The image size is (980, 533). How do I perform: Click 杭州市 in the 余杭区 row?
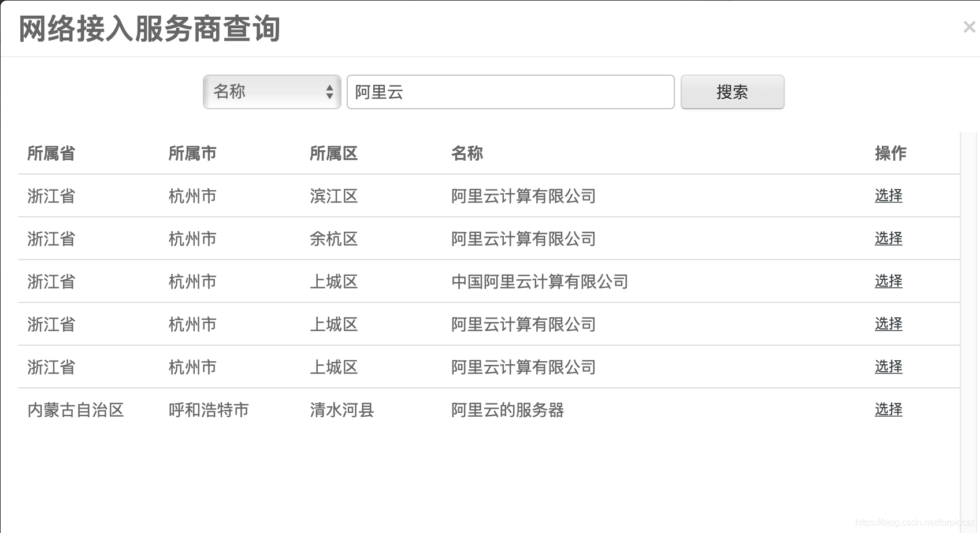coord(192,239)
